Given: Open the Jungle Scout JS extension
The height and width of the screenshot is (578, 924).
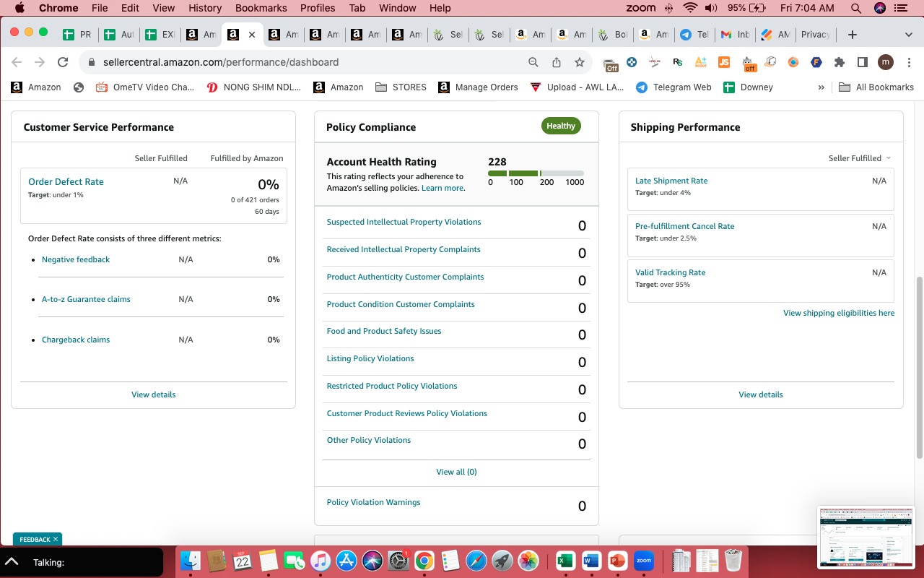Looking at the screenshot, I should [x=725, y=62].
